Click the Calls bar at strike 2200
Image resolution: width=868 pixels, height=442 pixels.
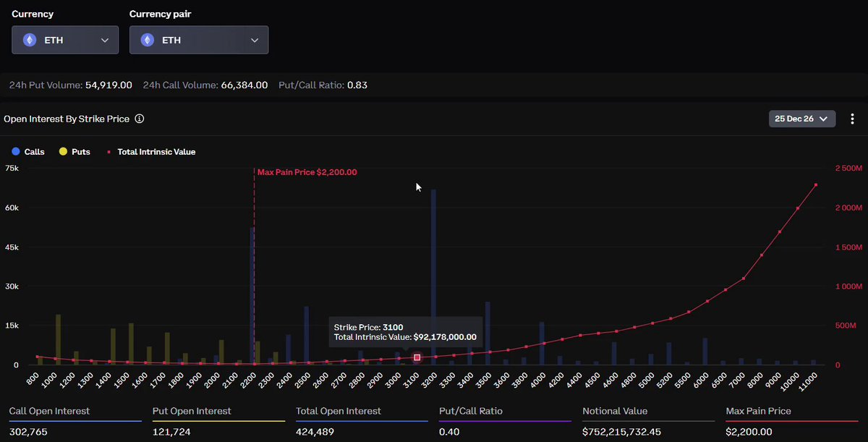[x=252, y=296]
